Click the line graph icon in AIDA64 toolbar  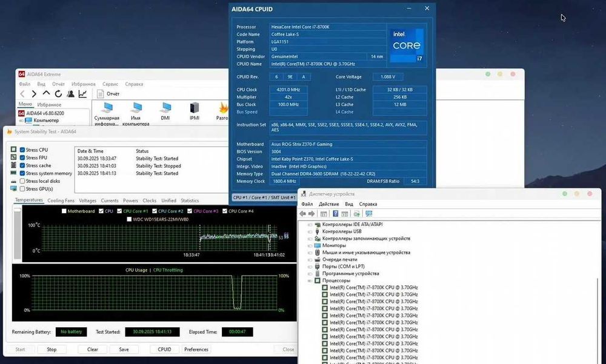(x=82, y=94)
